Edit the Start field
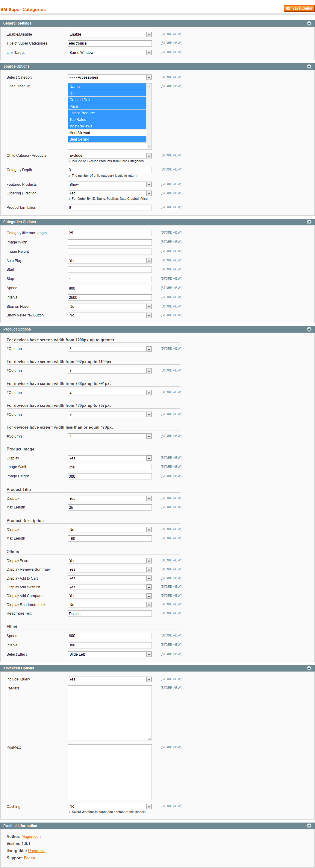The height and width of the screenshot is (868, 315). (110, 270)
